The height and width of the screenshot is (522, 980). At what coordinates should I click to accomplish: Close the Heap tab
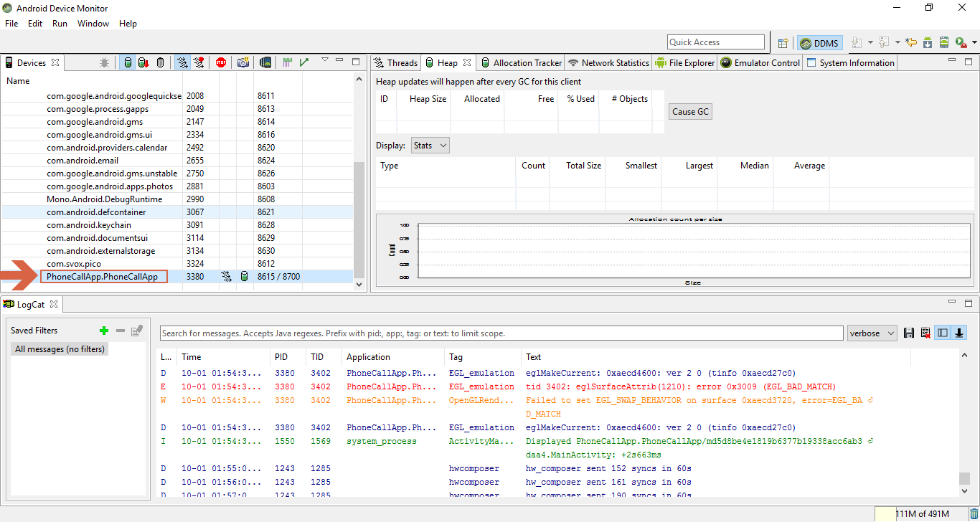click(466, 63)
